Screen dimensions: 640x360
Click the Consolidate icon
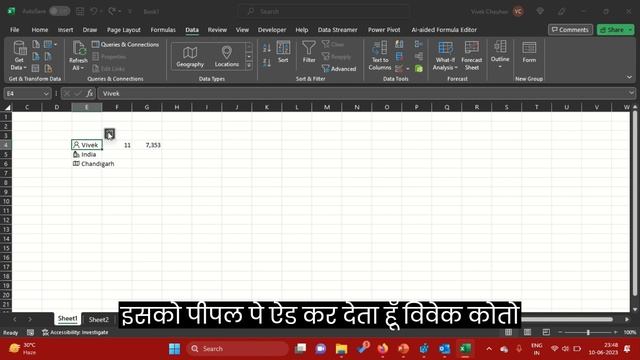click(x=419, y=44)
